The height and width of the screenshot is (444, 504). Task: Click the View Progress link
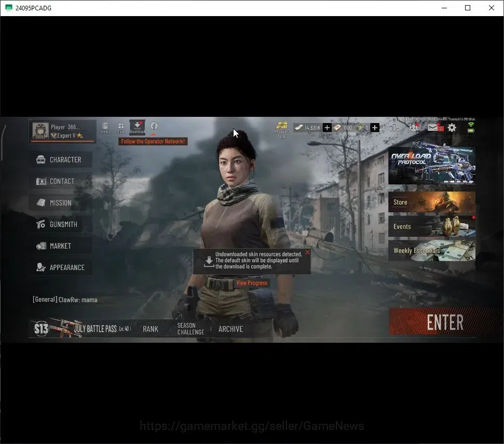coord(252,283)
